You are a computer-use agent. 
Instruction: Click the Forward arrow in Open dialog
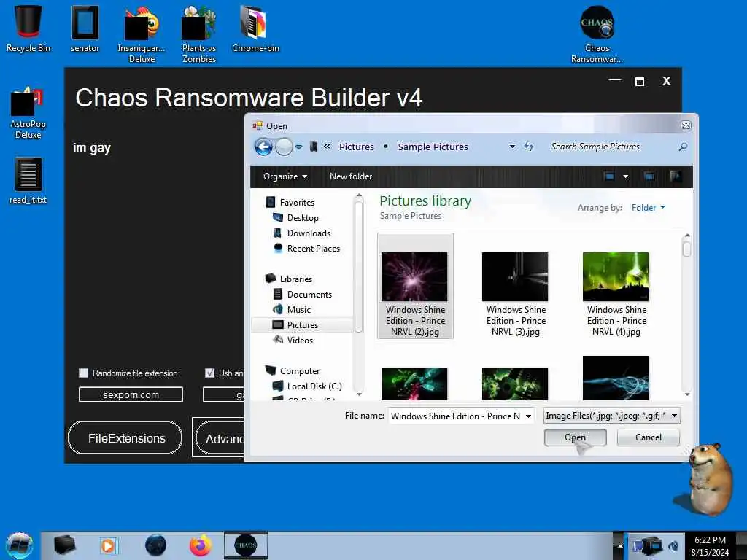click(284, 147)
